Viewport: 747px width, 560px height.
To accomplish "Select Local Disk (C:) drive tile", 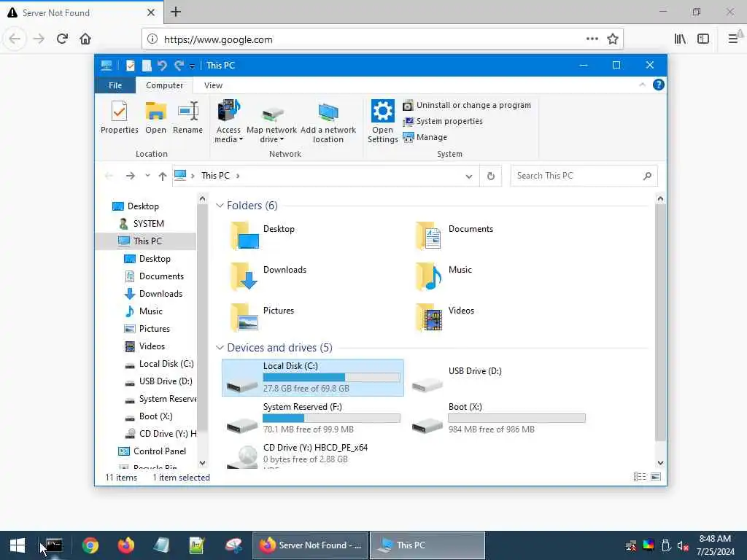I will coord(312,378).
